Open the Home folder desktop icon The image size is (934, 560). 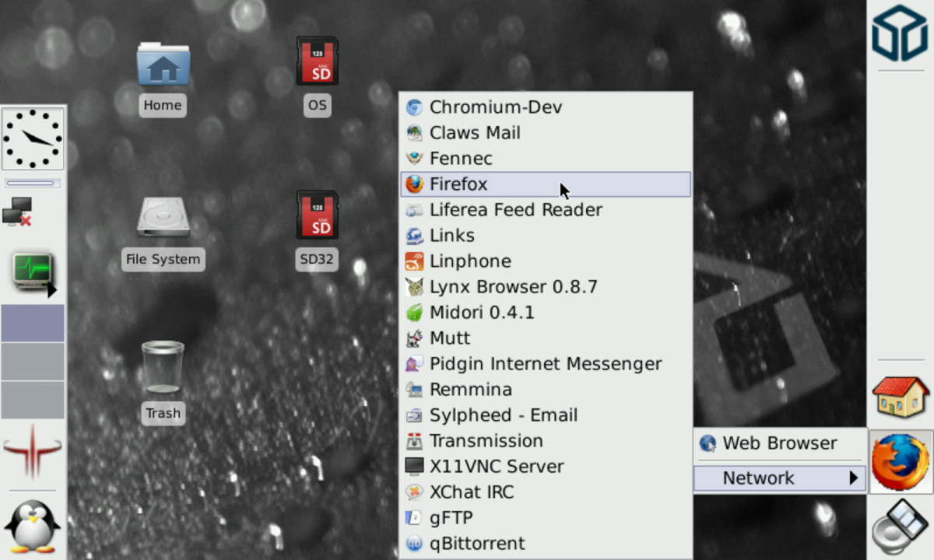(x=163, y=66)
